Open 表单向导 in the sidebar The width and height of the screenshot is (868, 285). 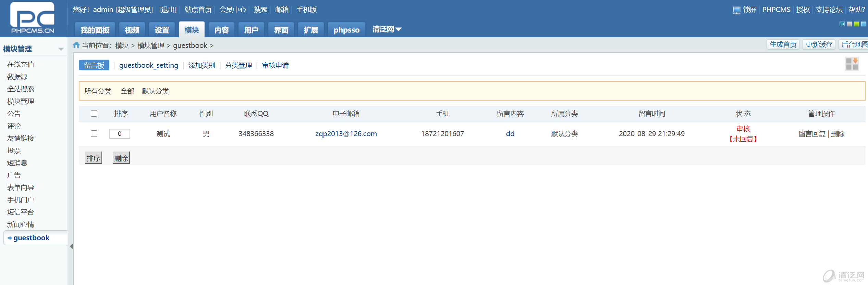coord(21,187)
